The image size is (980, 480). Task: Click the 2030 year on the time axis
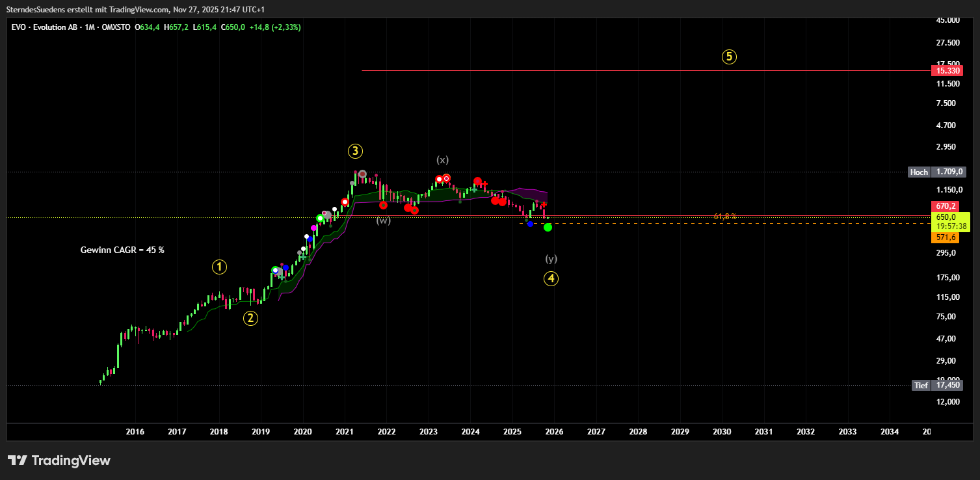[x=722, y=432]
